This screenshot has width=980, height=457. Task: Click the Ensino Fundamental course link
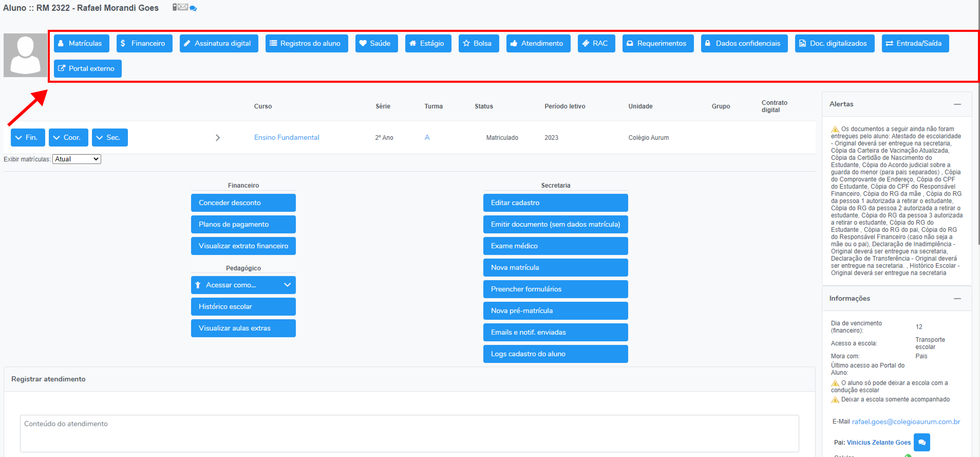[286, 138]
